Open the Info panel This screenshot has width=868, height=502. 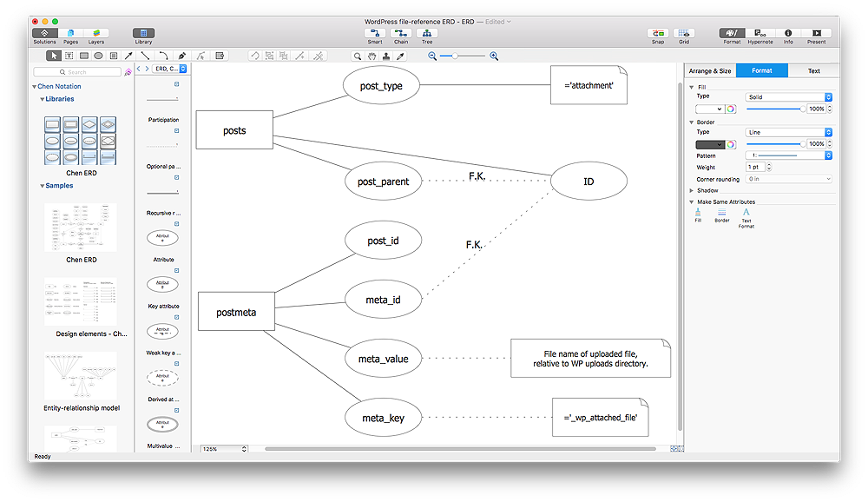tap(788, 33)
